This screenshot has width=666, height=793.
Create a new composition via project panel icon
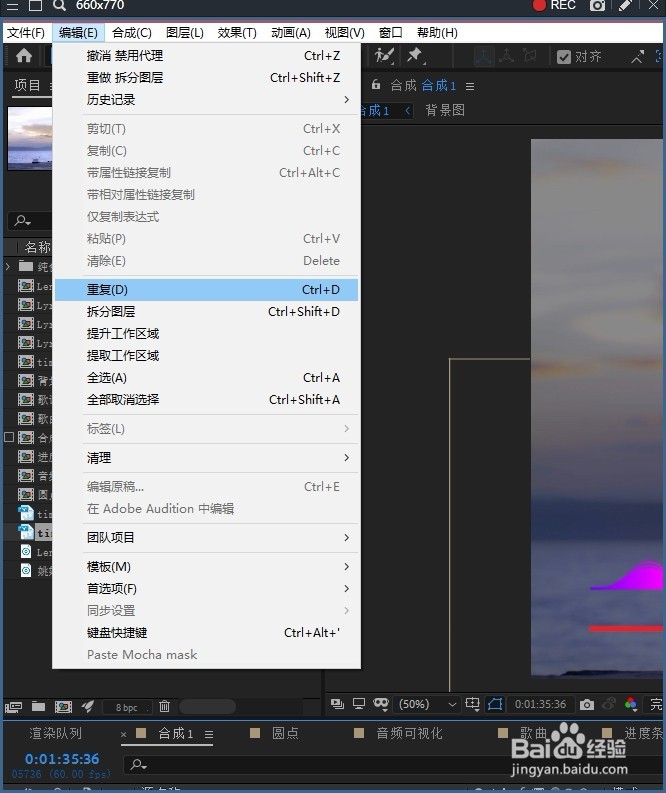pos(63,707)
